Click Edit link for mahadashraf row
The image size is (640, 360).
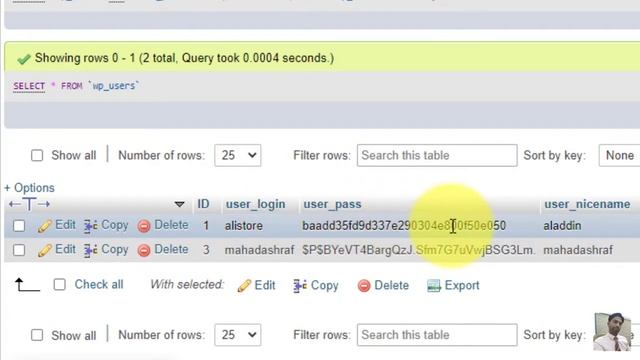point(65,249)
